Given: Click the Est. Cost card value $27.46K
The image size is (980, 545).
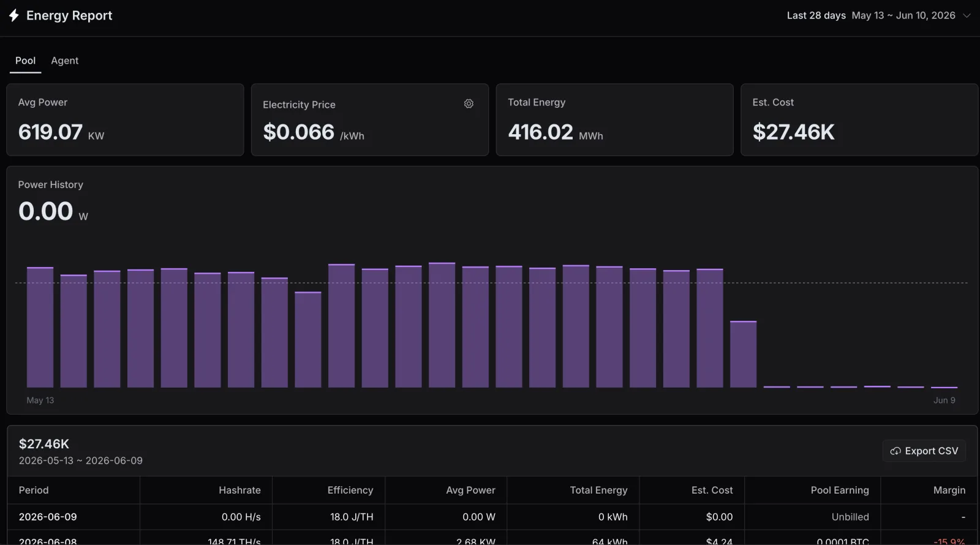Looking at the screenshot, I should (793, 132).
